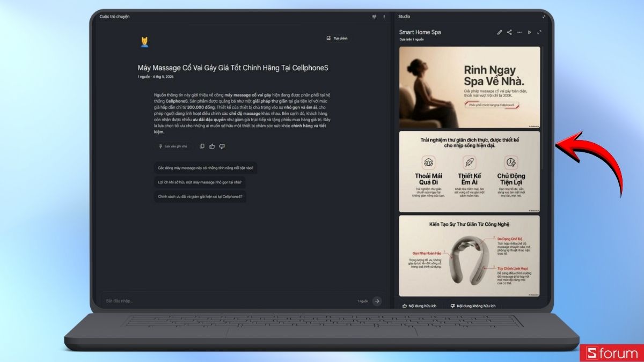Like the chat response with thumbs up

pos(212,146)
